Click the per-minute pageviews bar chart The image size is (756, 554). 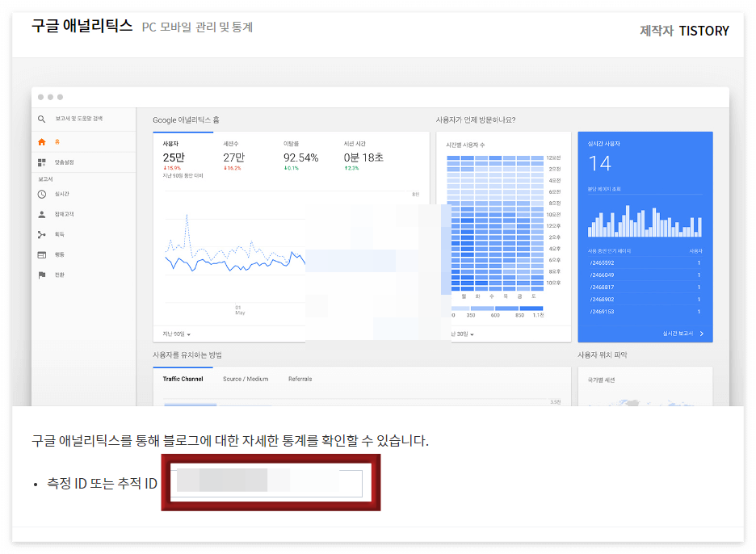tap(645, 220)
